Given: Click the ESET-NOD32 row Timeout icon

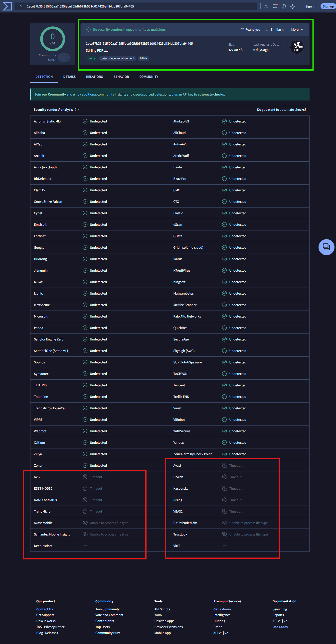Looking at the screenshot, I should coord(85,488).
